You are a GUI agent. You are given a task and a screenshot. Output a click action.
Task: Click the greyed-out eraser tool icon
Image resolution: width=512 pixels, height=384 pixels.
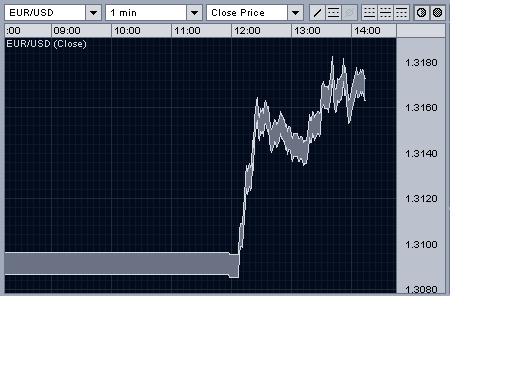coord(349,13)
